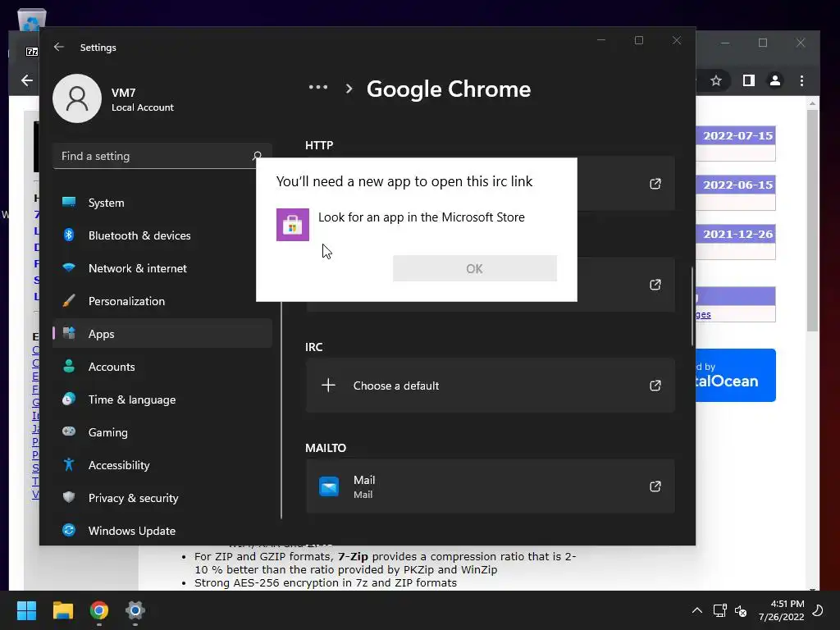Click the network tray icon
Image resolution: width=840 pixels, height=630 pixels.
[719, 610]
